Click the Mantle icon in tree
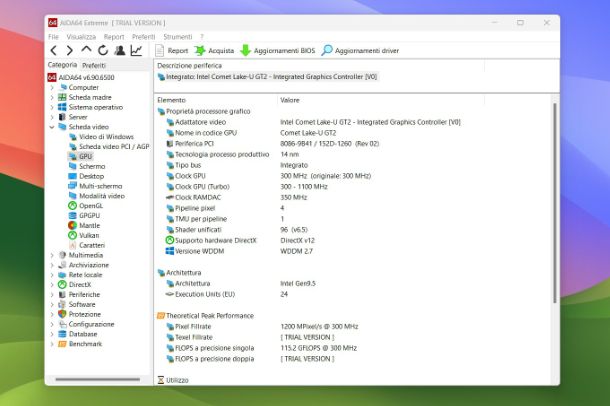 point(72,225)
